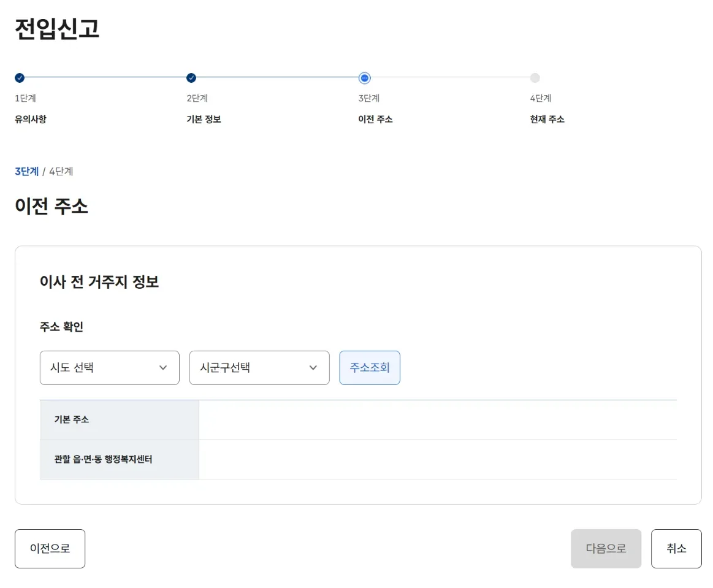
Task: Click the 기본 주소 table header cell
Action: click(x=119, y=420)
